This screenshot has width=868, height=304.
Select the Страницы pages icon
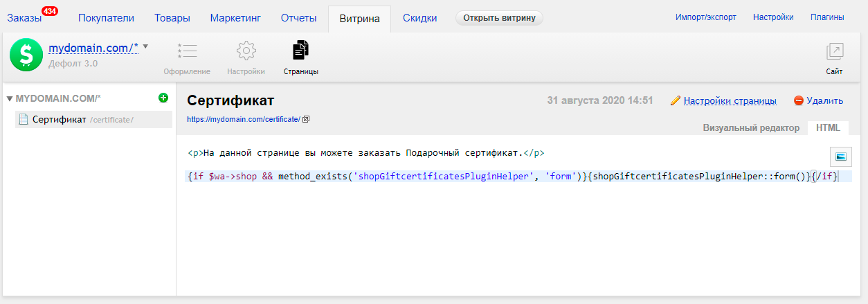pos(301,51)
